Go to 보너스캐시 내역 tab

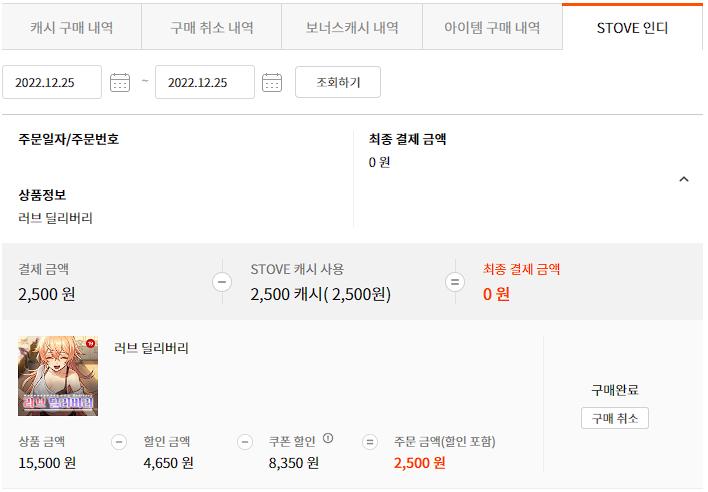(x=352, y=27)
